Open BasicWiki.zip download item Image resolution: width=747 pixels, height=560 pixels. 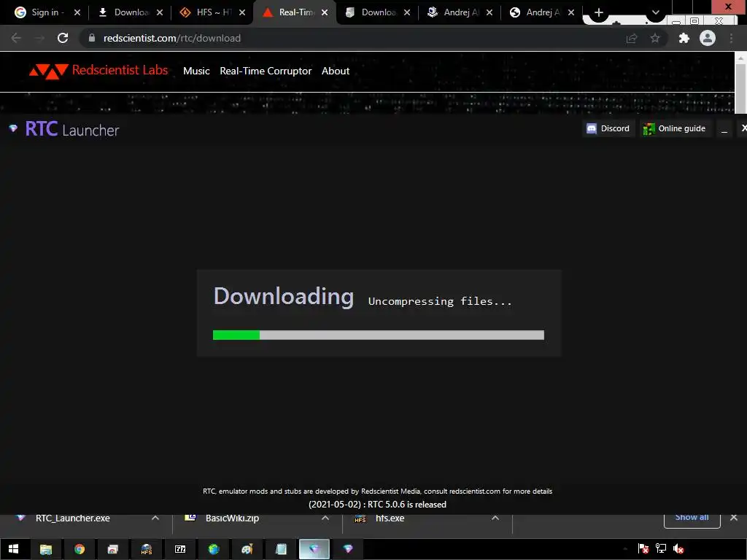click(232, 518)
